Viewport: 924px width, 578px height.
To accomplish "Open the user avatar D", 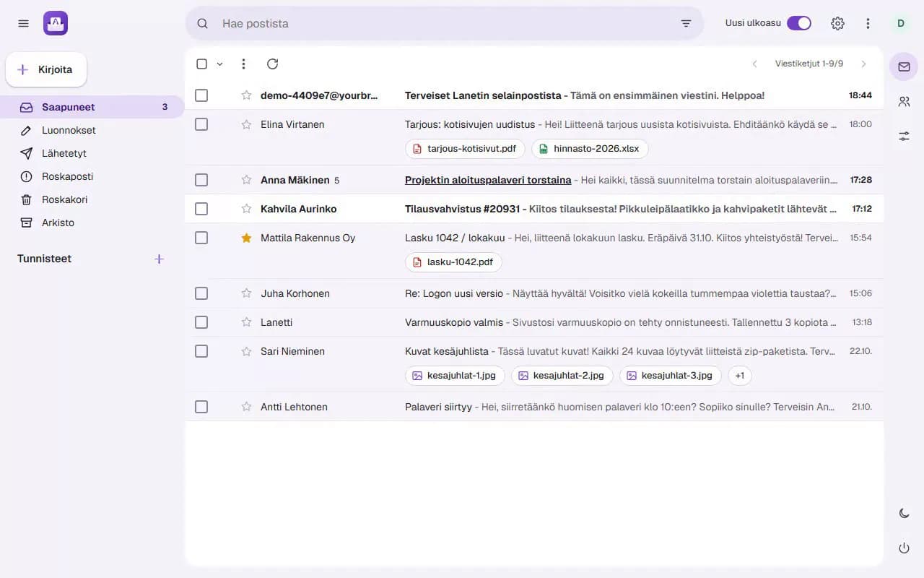I will [x=900, y=23].
